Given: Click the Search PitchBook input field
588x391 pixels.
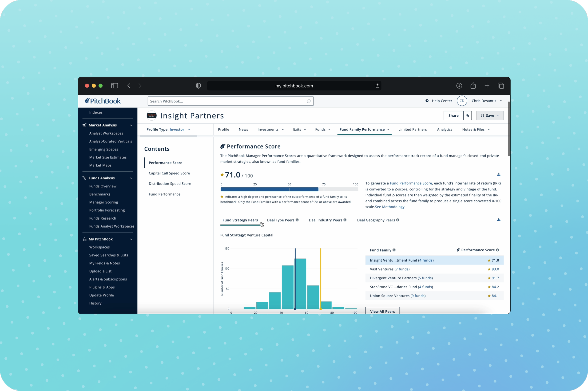Looking at the screenshot, I should 230,101.
